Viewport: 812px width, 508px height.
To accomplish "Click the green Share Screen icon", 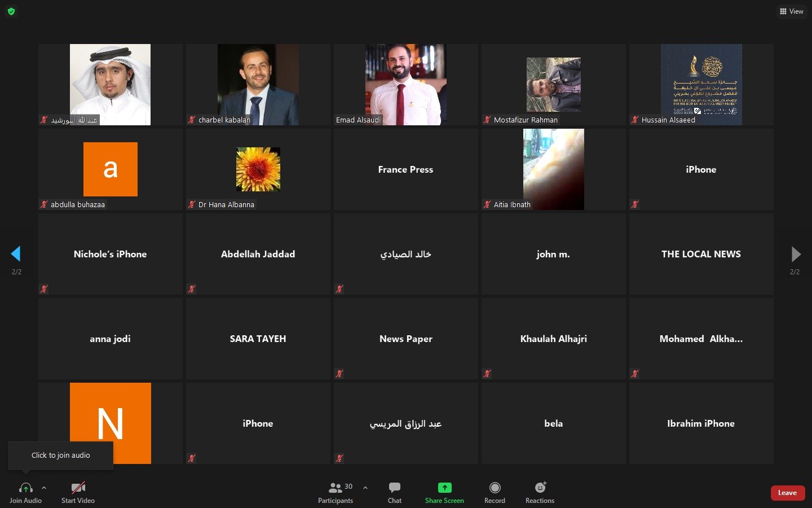I will (x=444, y=488).
